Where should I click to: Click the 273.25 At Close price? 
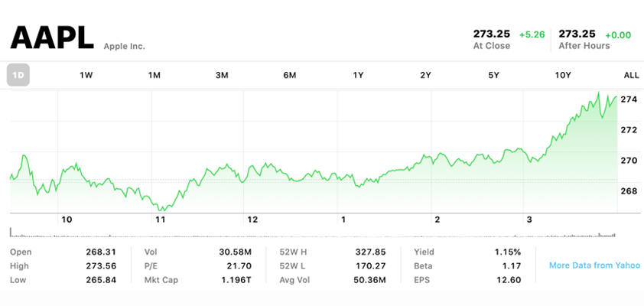(492, 34)
